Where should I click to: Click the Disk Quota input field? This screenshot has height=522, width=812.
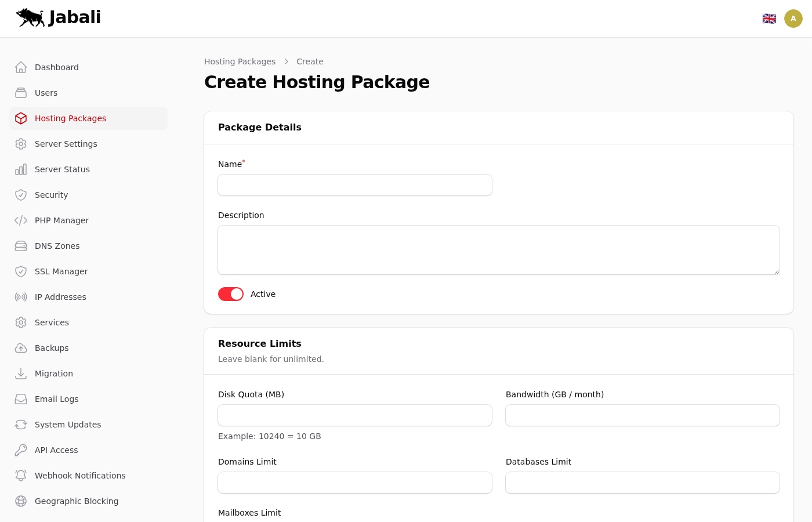click(x=354, y=415)
